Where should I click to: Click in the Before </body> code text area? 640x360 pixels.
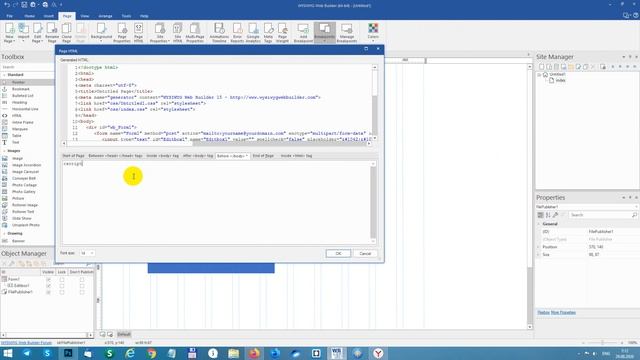(x=216, y=202)
